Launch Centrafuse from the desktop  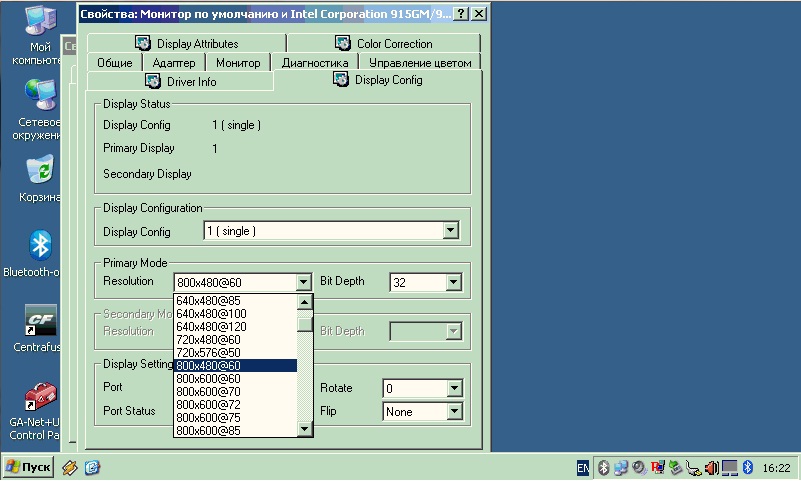click(x=39, y=321)
